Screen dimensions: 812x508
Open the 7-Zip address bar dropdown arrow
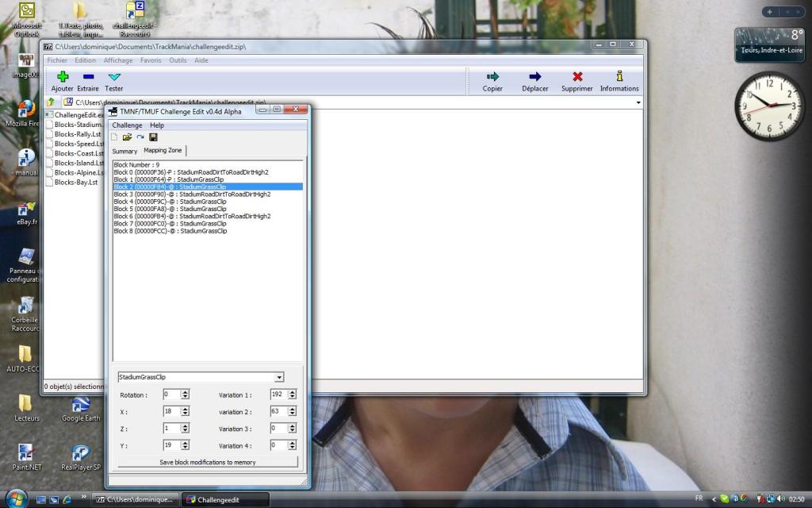638,102
